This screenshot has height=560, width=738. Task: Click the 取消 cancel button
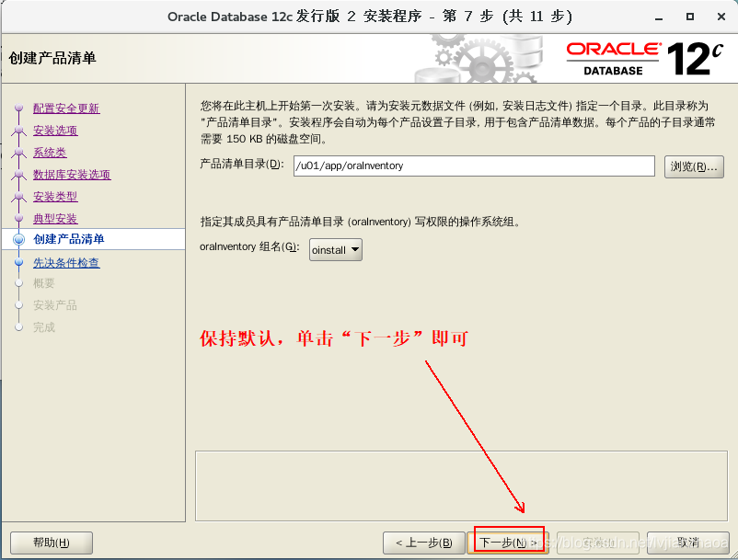688,543
